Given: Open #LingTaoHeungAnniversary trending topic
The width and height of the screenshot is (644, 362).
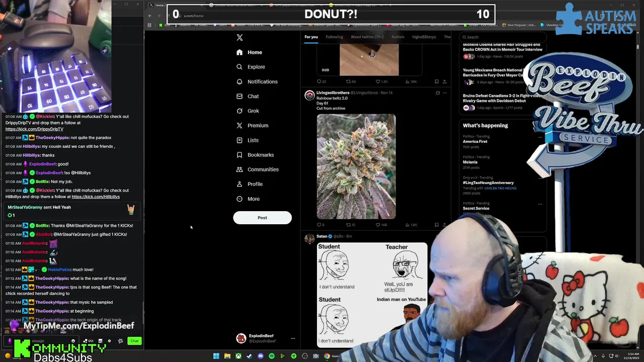Looking at the screenshot, I should 488,183.
